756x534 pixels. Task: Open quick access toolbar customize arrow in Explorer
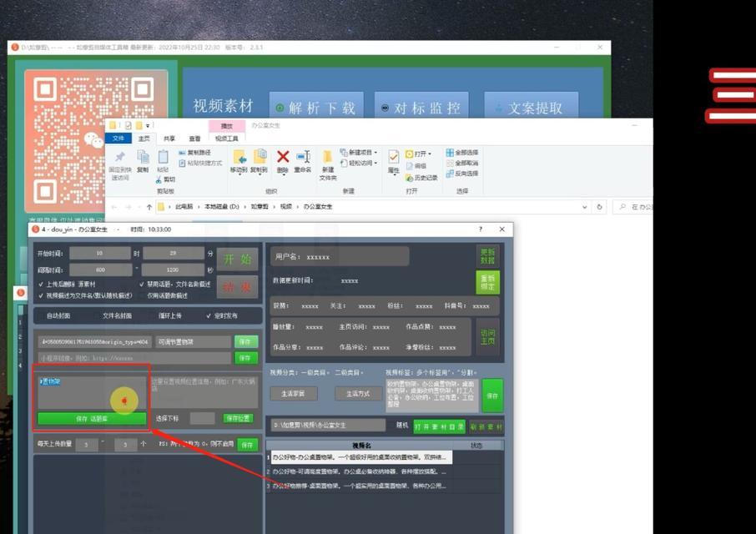click(x=148, y=126)
